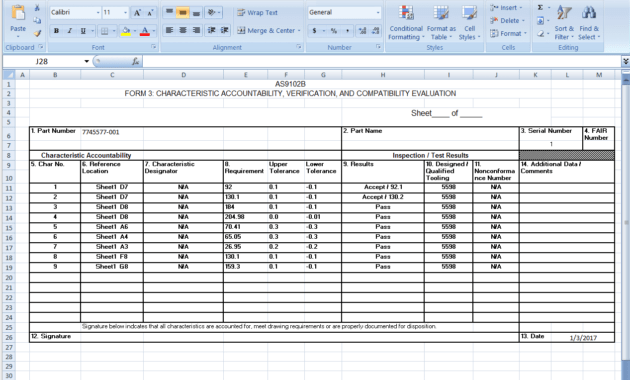Apply Comma Style number format
The width and height of the screenshot is (630, 380).
[348, 31]
